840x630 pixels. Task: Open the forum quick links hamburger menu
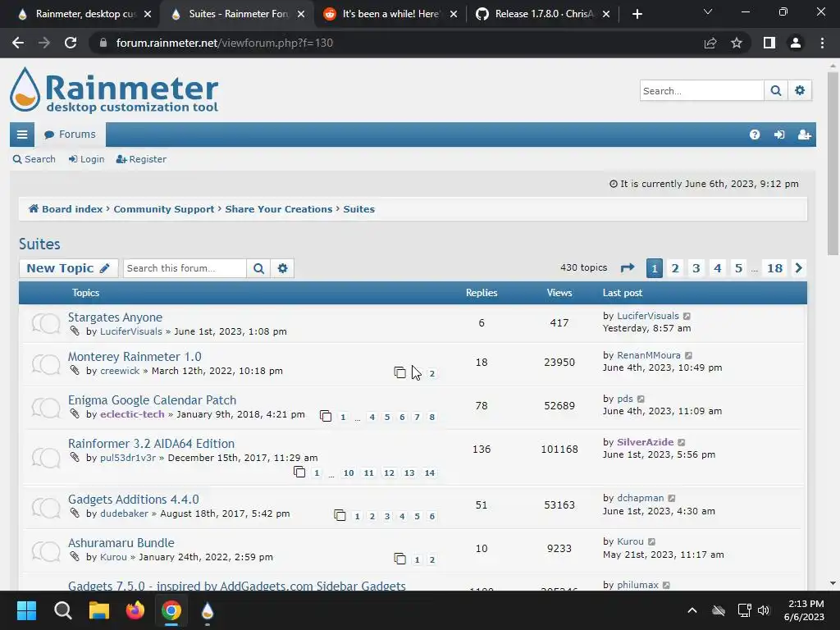(22, 135)
